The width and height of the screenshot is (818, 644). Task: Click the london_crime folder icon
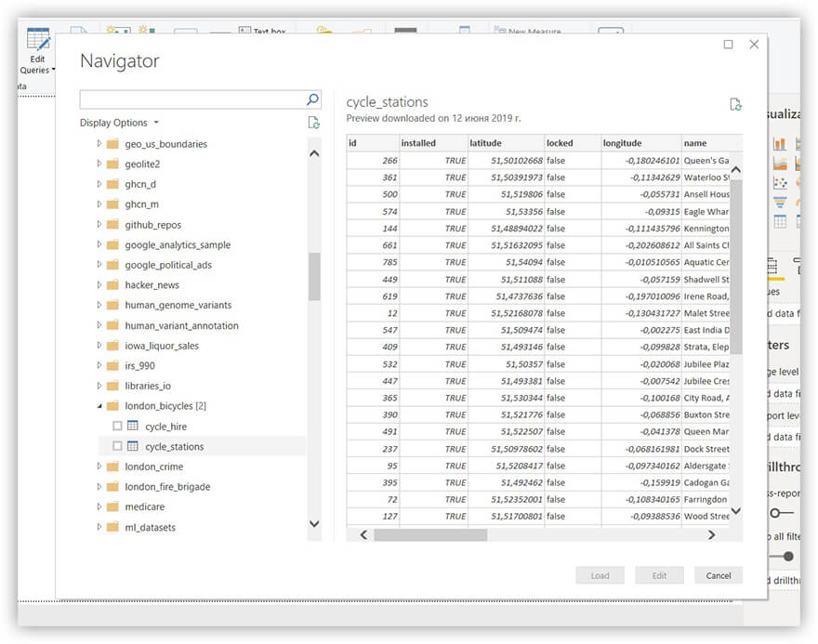112,467
